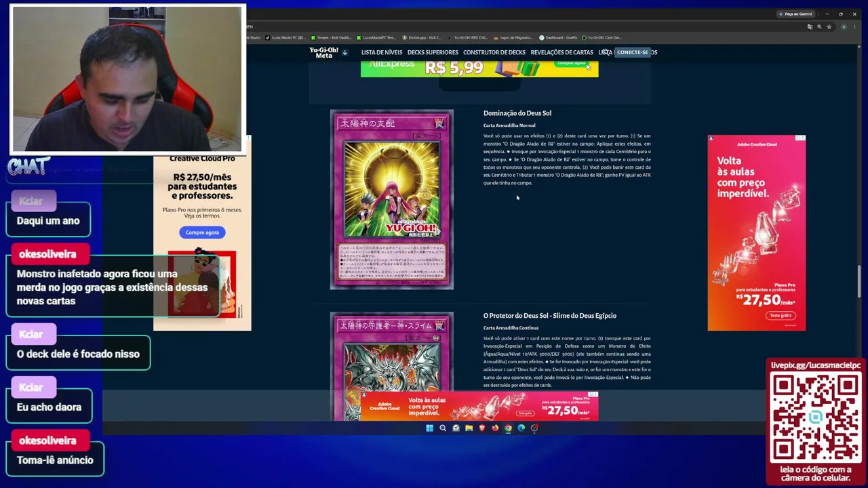Launch File Explorer from the taskbar
The image size is (868, 488).
coord(469,428)
